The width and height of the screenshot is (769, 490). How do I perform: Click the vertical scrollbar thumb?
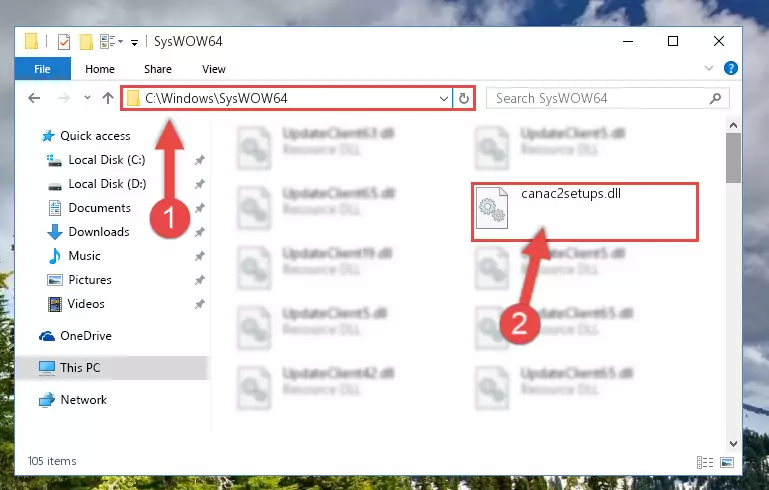tap(733, 158)
